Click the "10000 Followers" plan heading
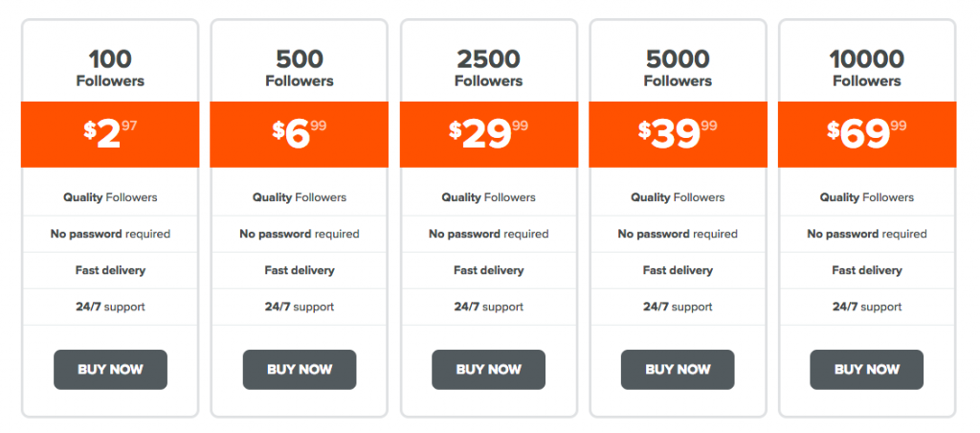This screenshot has width=980, height=433. pos(866,68)
